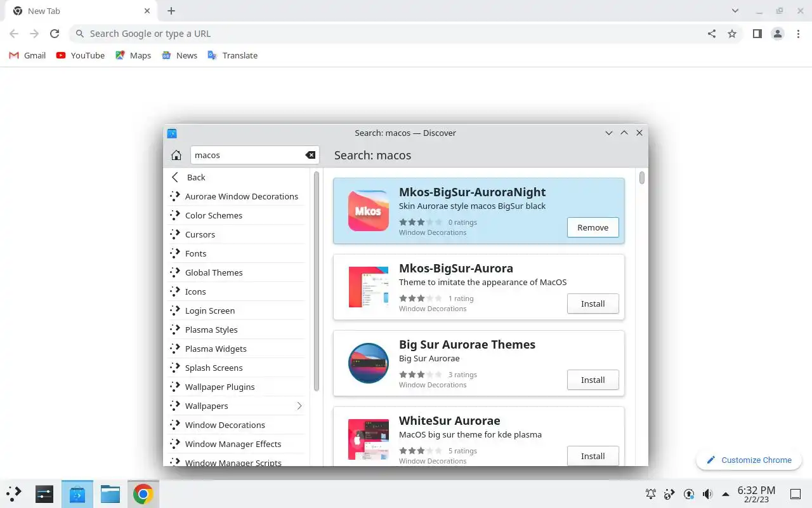The height and width of the screenshot is (508, 812).
Task: Open Color Schemes category
Action: tap(237, 215)
